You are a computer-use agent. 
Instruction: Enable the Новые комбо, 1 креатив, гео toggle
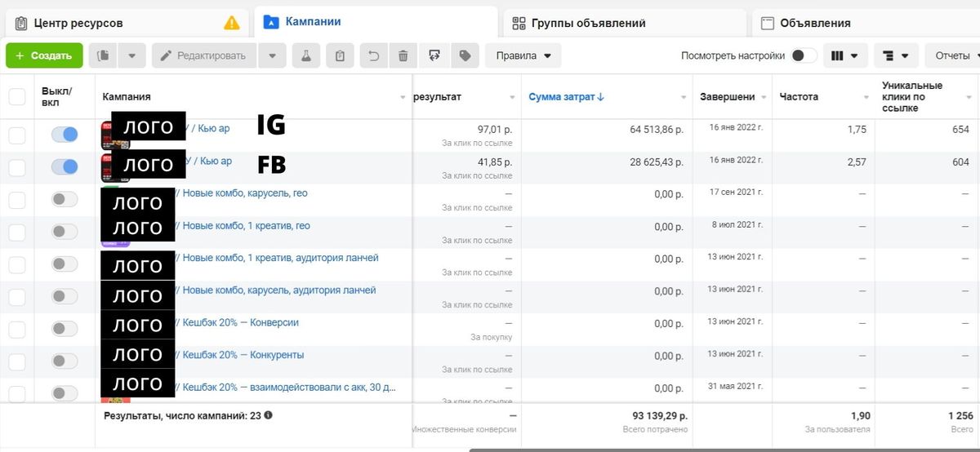[65, 232]
